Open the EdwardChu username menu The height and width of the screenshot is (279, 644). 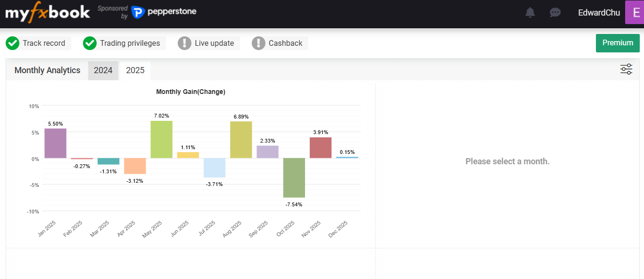tap(599, 13)
